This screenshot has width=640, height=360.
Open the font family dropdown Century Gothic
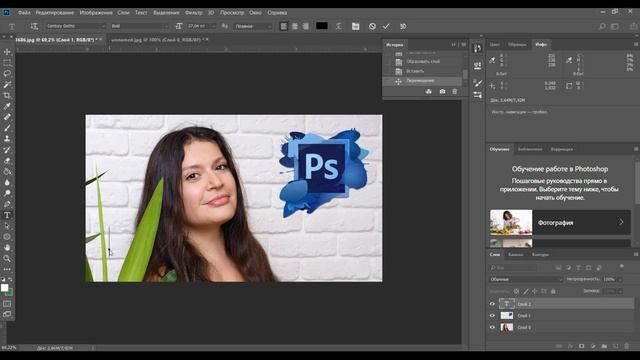click(x=75, y=26)
